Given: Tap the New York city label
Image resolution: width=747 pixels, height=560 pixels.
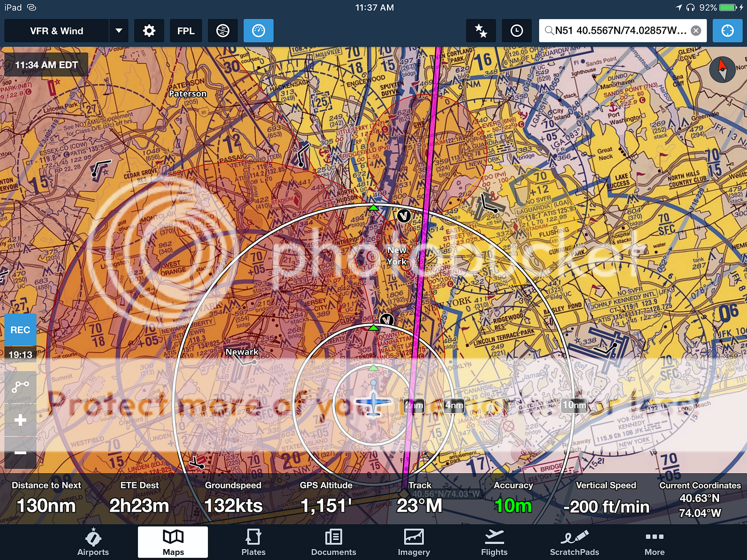Looking at the screenshot, I should click(x=397, y=256).
